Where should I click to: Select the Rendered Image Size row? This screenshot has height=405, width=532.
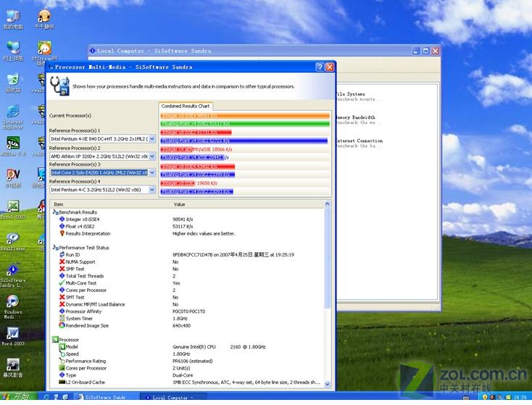[186, 325]
